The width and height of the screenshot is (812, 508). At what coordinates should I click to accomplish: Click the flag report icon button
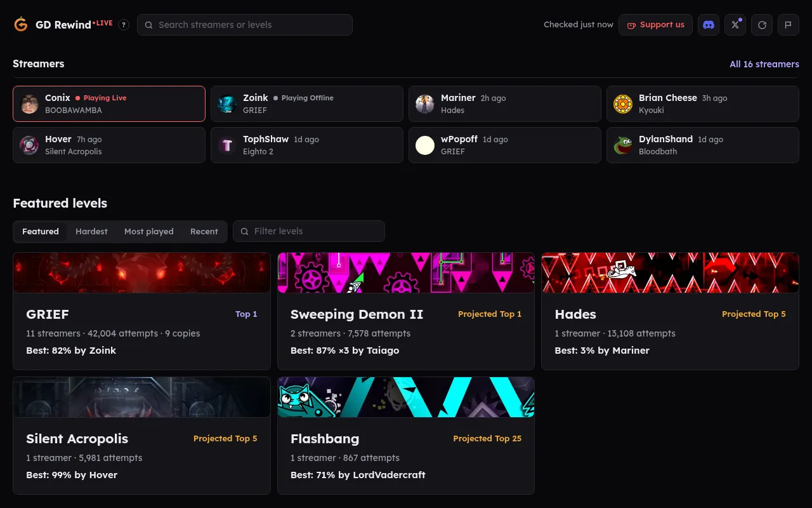tap(789, 25)
